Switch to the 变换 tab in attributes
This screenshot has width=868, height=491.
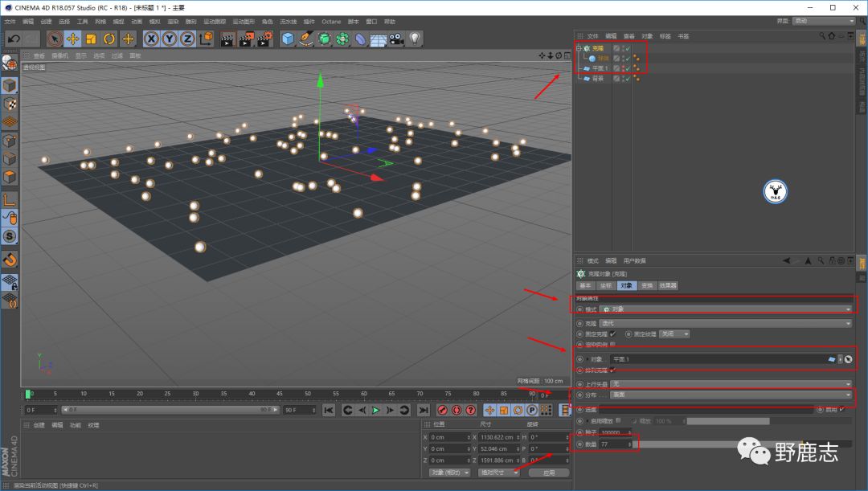(647, 285)
